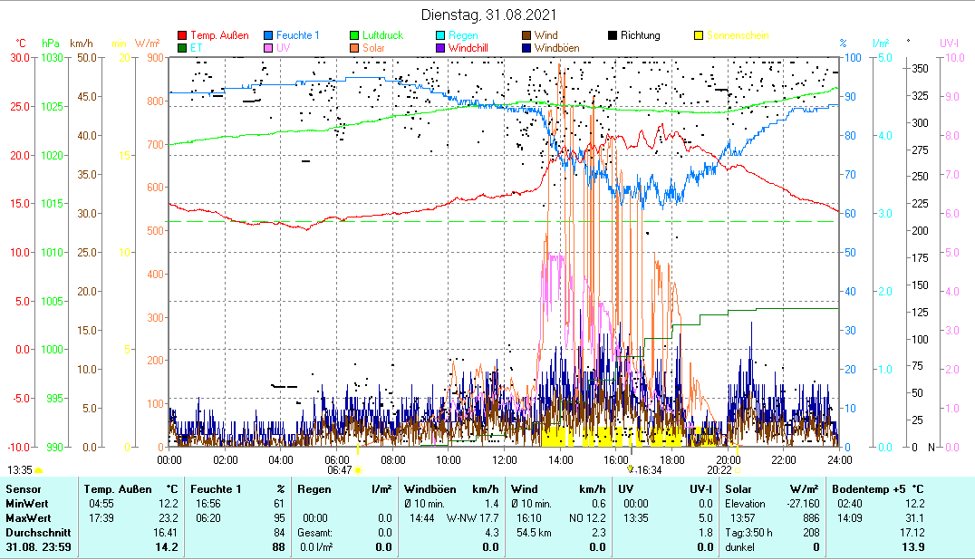
Task: Click the Temp. Außen maximum value '23.2'
Action: [x=168, y=517]
